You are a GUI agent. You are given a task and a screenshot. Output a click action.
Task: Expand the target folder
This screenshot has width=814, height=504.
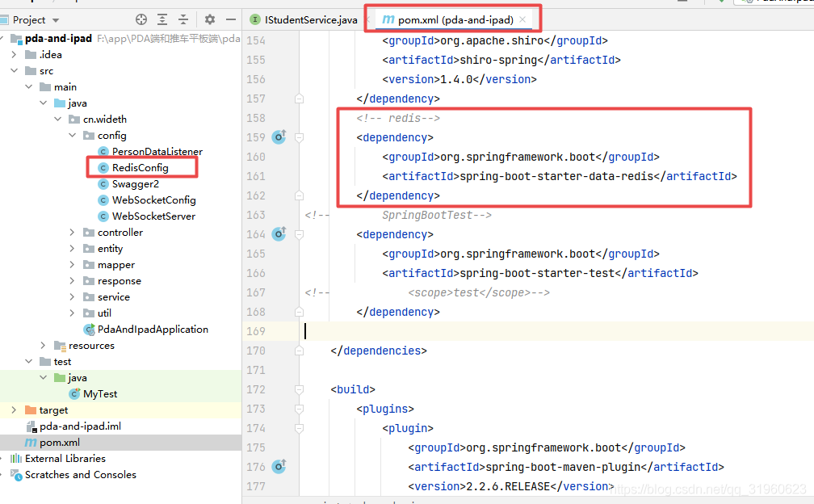(x=14, y=410)
